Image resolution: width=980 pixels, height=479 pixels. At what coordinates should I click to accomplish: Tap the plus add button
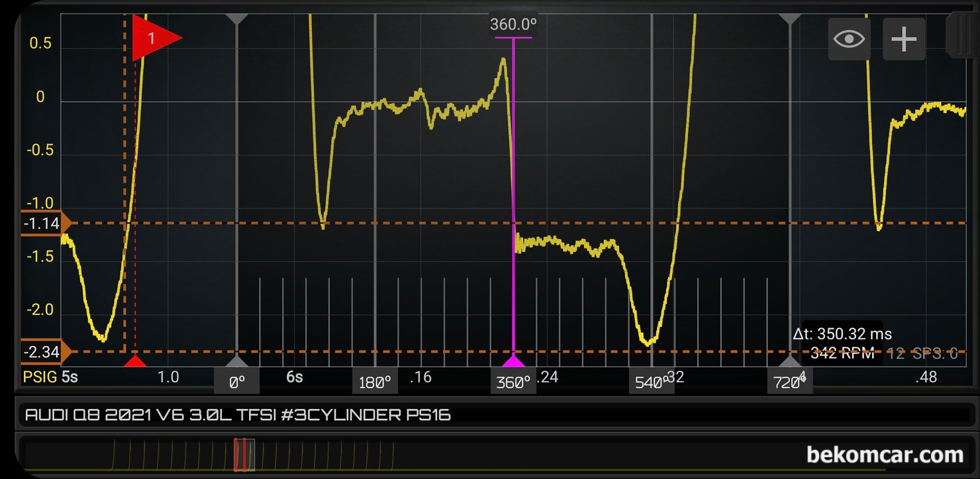click(x=904, y=39)
